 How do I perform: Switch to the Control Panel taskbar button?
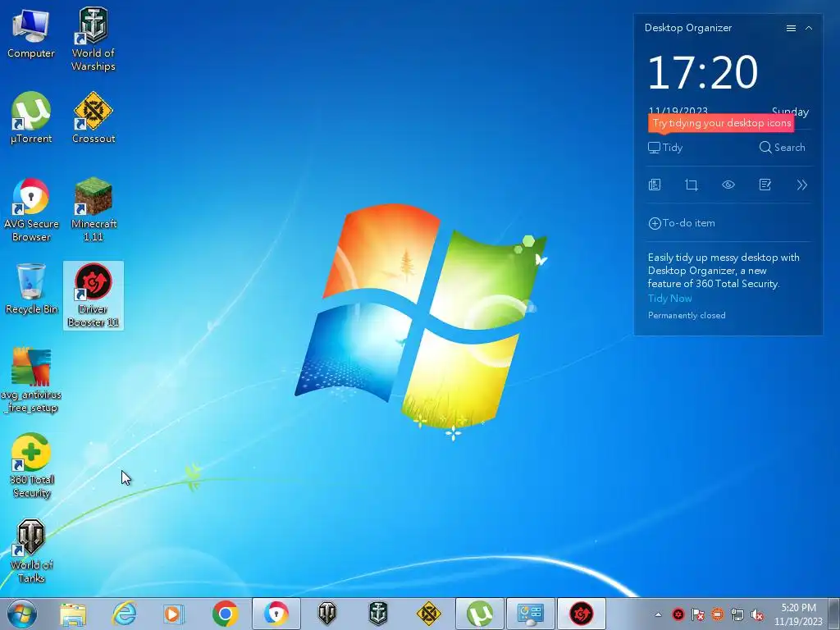point(531,614)
